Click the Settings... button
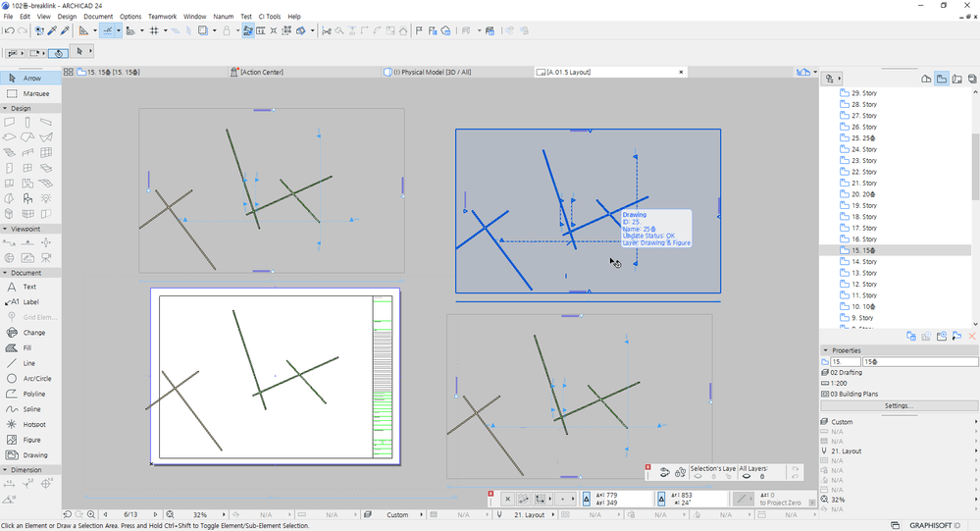The height and width of the screenshot is (531, 980). tap(898, 405)
